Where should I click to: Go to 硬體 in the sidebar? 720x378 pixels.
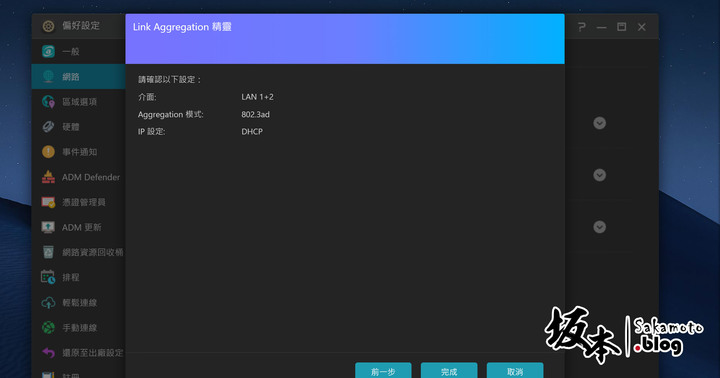pos(71,127)
